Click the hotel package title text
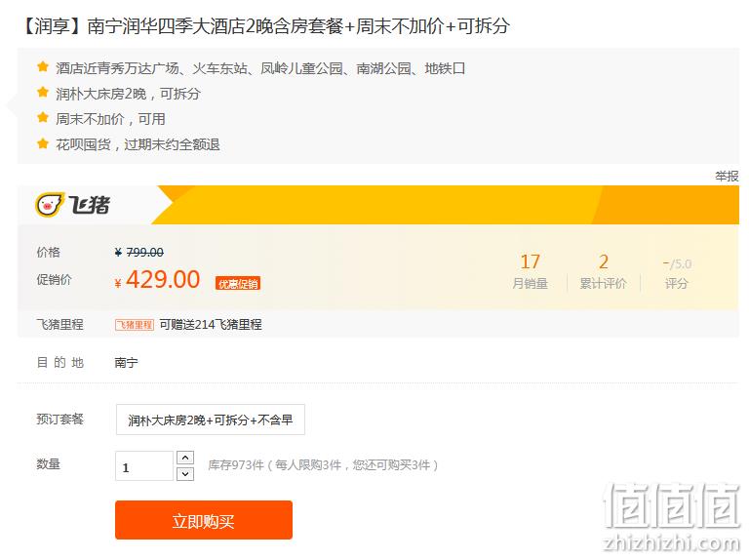The image size is (749, 560). pos(266,25)
